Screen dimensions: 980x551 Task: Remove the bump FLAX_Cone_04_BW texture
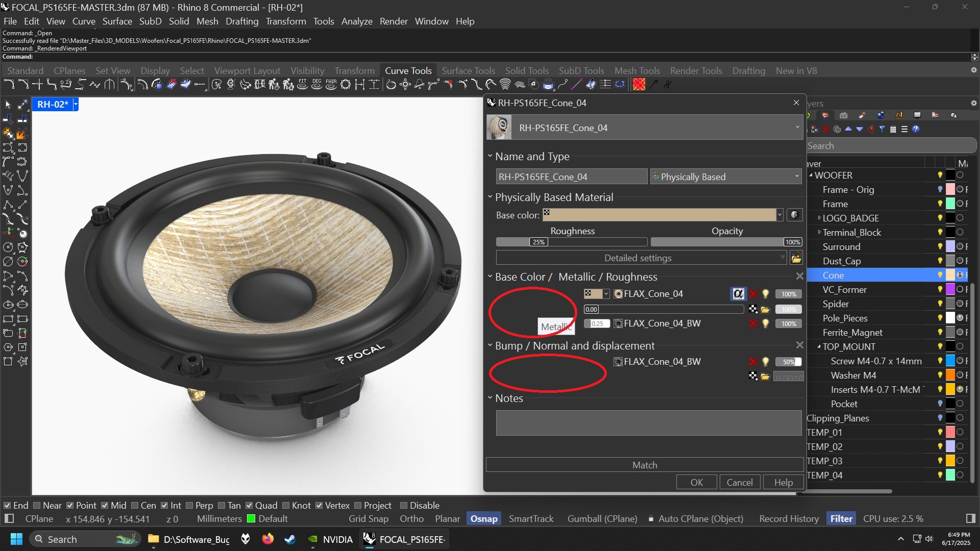tap(753, 362)
